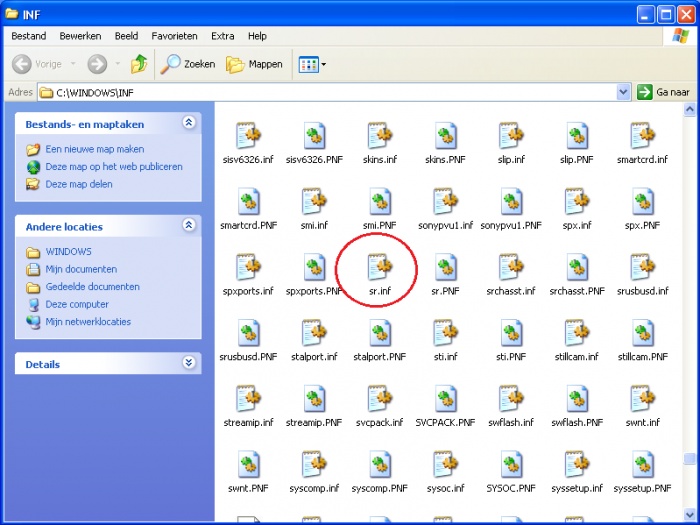Collapse Andere locaties panel
700x525 pixels.
point(189,225)
